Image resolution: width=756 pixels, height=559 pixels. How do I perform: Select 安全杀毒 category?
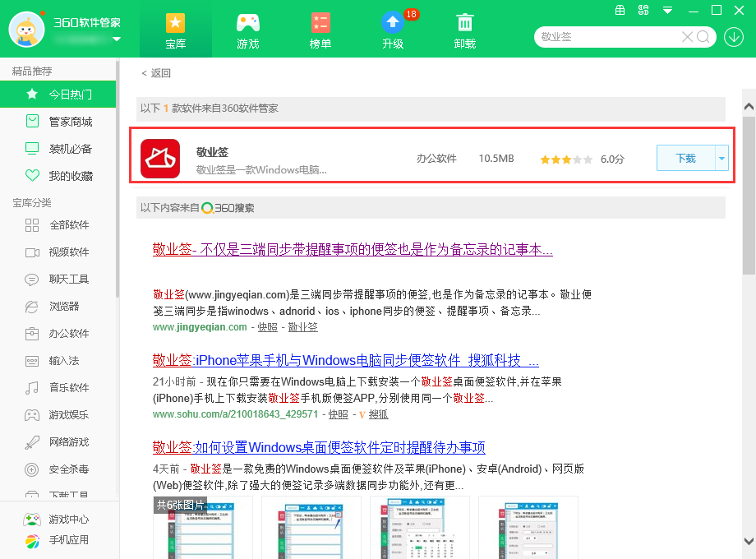[x=58, y=469]
